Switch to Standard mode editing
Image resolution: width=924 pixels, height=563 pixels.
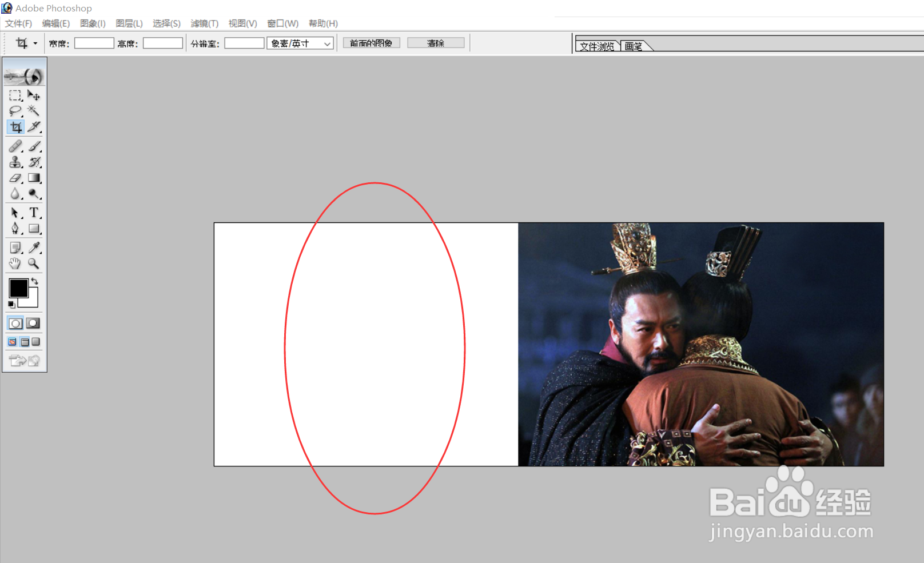(15, 324)
